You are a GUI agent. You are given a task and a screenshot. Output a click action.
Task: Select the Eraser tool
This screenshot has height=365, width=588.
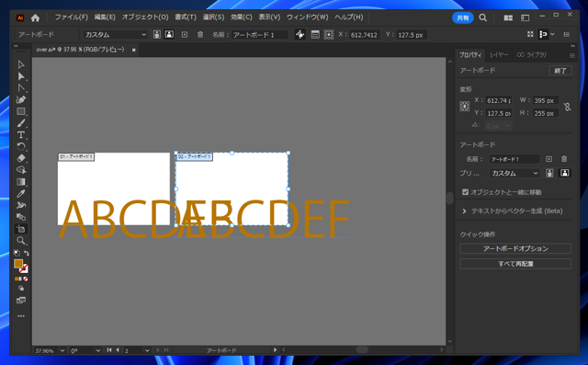[x=21, y=158]
